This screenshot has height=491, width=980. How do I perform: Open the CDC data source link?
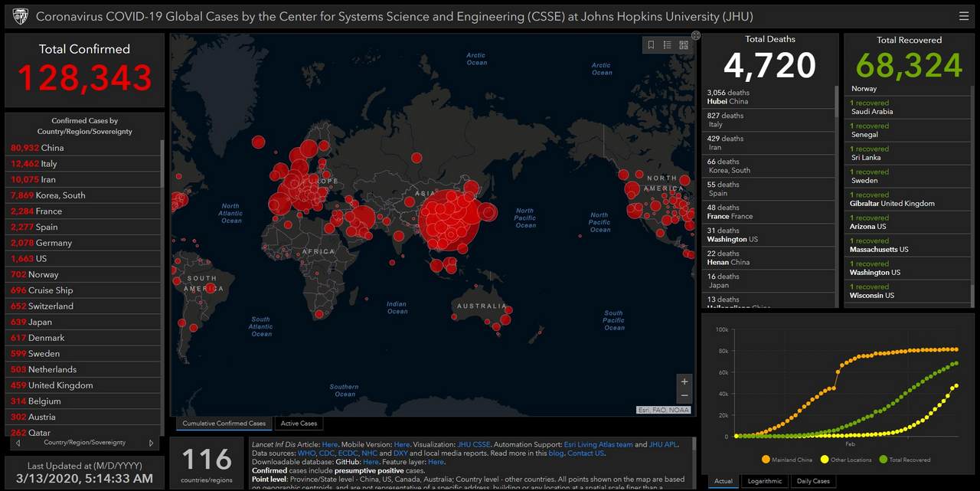pos(326,453)
